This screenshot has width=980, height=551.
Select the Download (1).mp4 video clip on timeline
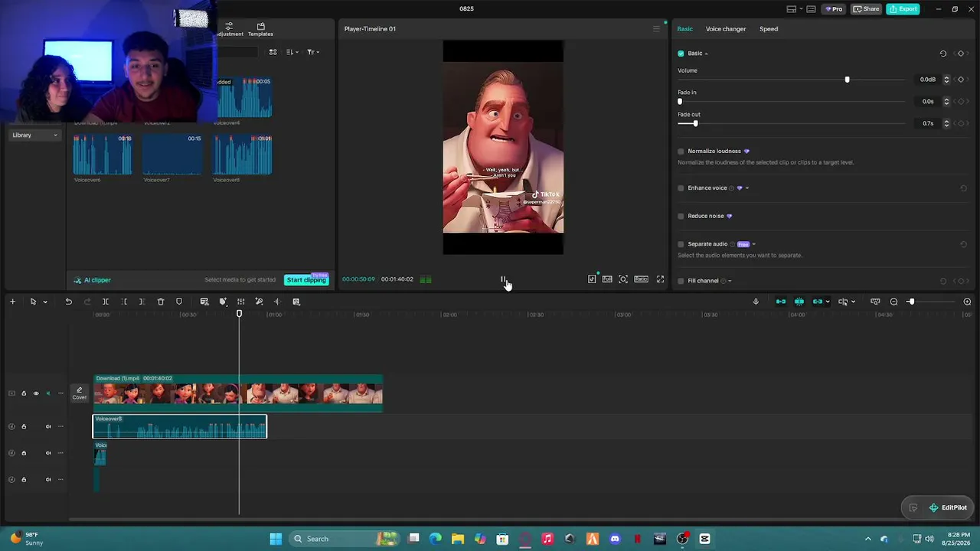pos(237,392)
